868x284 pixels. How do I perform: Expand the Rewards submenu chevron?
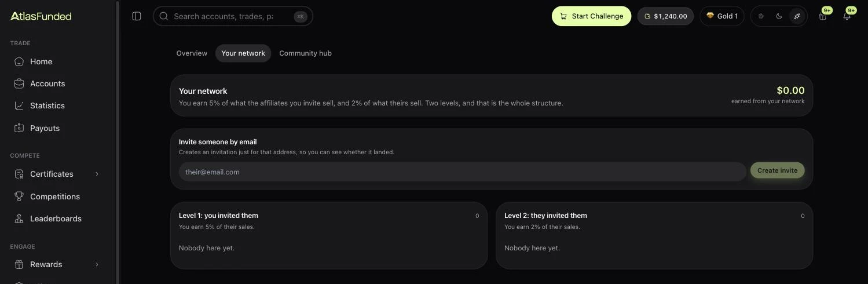97,264
